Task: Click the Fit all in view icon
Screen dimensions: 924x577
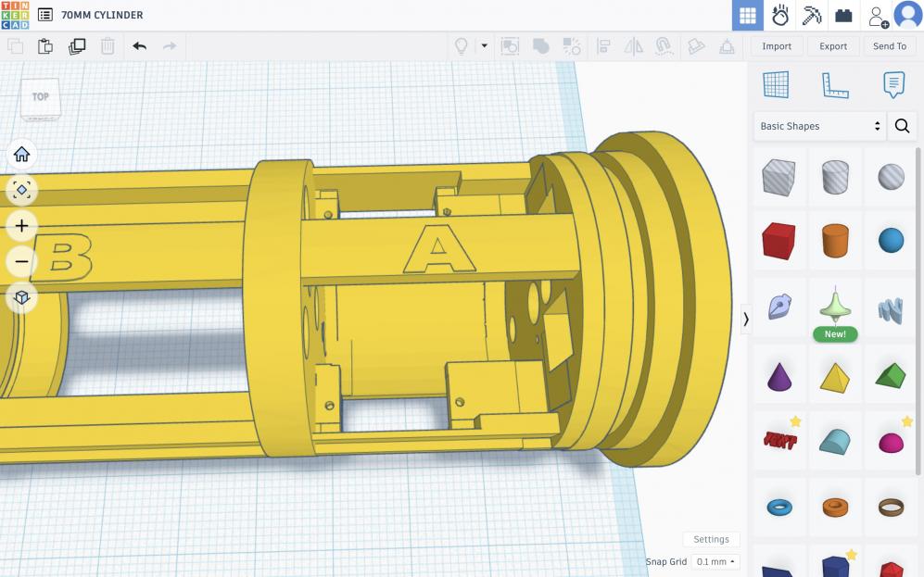Action: (21, 190)
